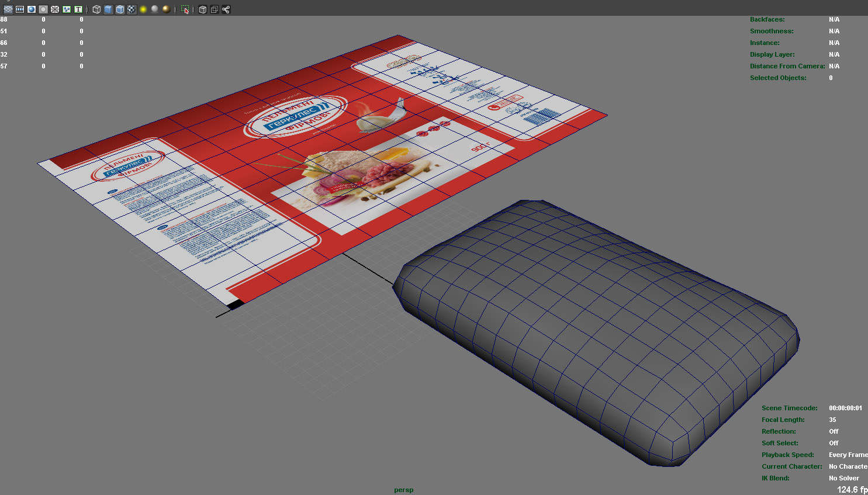Click the timecode value 00:00:00:01
Screen dimensions: 868x495
point(845,408)
